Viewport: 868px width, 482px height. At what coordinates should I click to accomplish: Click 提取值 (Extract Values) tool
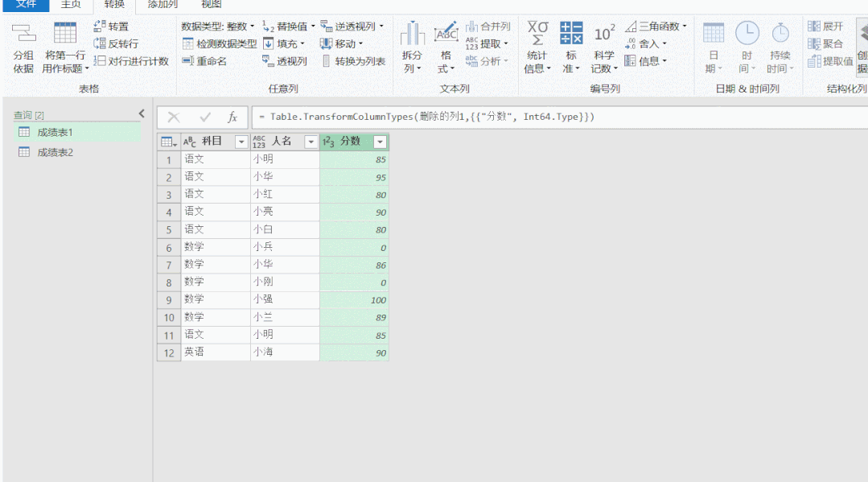point(830,61)
